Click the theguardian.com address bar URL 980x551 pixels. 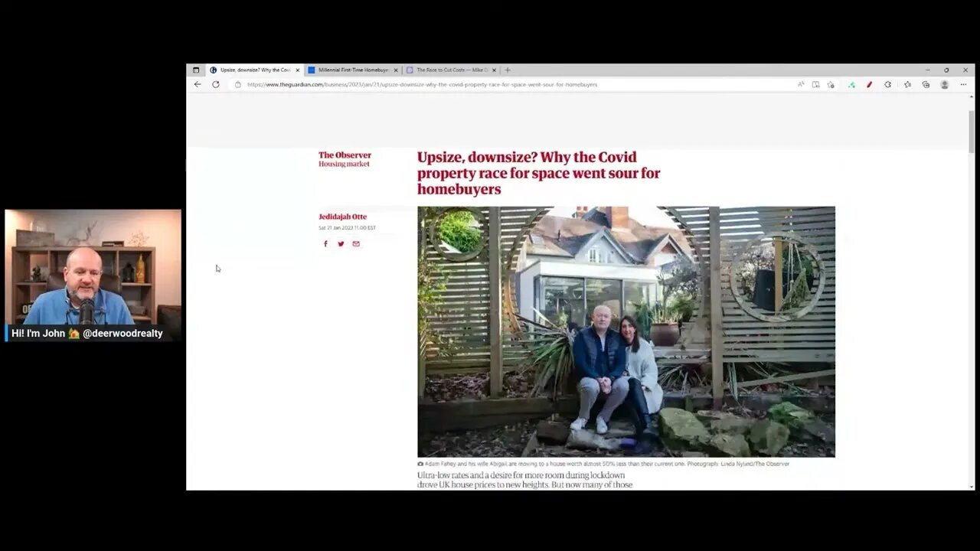(x=422, y=84)
